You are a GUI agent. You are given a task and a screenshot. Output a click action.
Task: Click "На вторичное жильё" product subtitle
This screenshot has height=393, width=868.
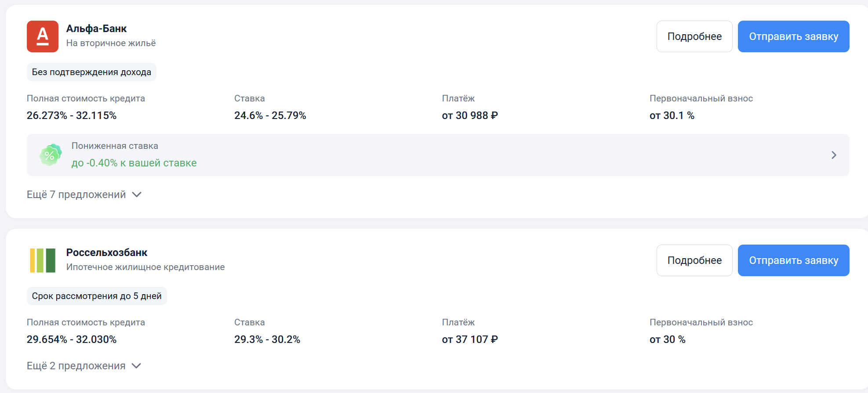pos(111,43)
